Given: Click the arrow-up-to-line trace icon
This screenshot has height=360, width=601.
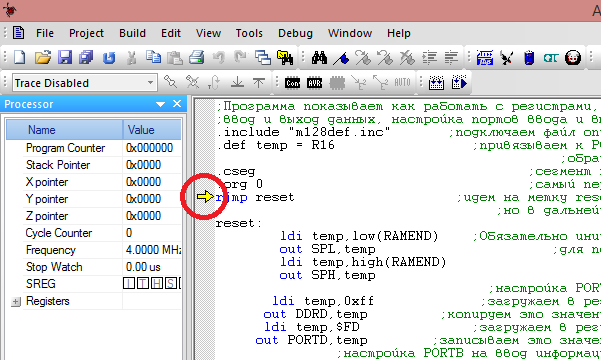Looking at the screenshot, I should pos(259,82).
